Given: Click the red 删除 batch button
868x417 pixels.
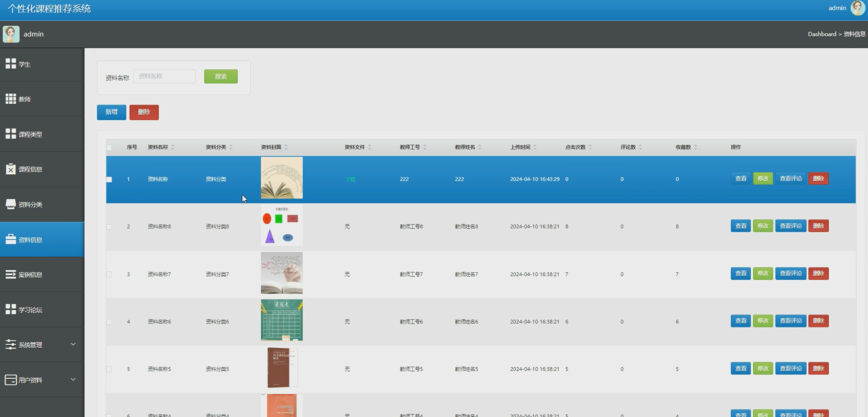Looking at the screenshot, I should 144,112.
